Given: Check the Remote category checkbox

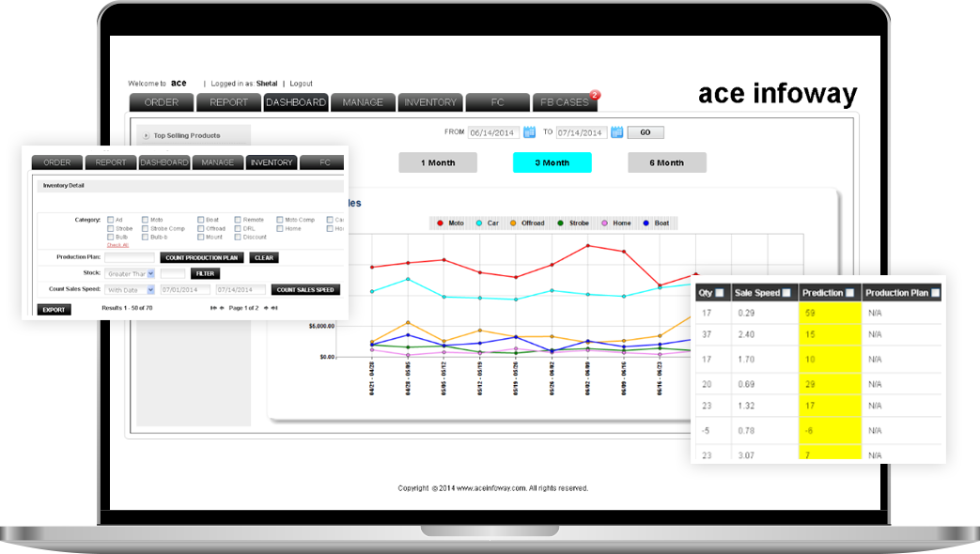Looking at the screenshot, I should tap(238, 220).
